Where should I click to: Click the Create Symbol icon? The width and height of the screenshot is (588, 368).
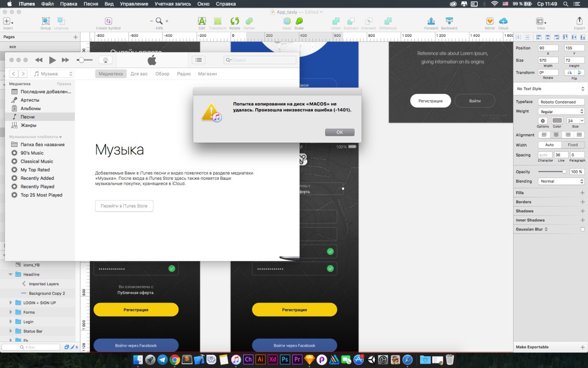[108, 21]
